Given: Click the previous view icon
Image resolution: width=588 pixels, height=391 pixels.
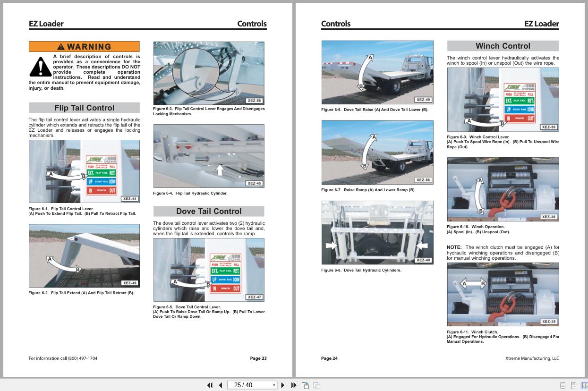Looking at the screenshot, I should [x=306, y=385].
